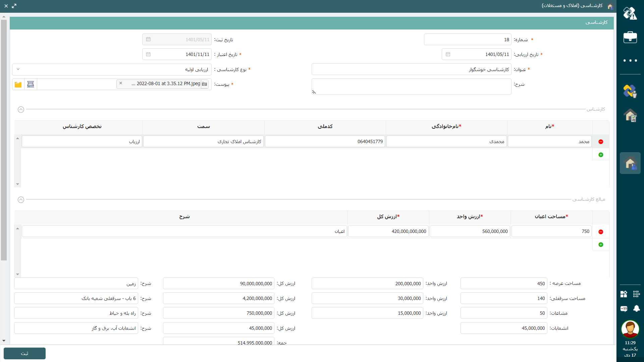Collapse the مبالغ کارشناسی section
This screenshot has width=644, height=362.
coord(21,200)
